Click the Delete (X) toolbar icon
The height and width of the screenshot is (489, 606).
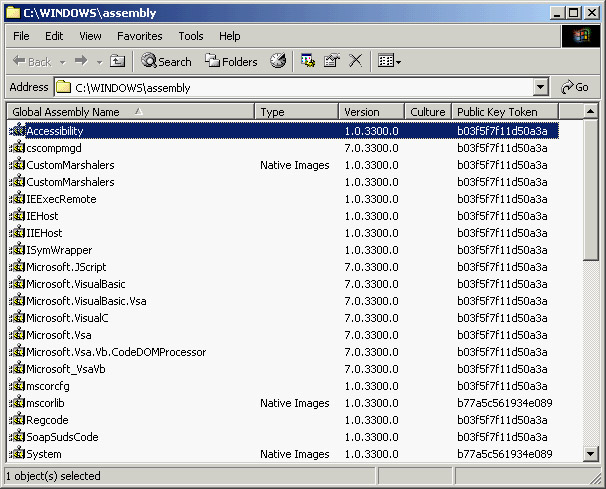click(355, 61)
